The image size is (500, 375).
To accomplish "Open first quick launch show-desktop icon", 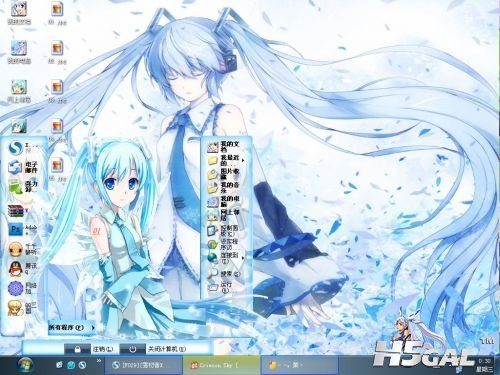I will [x=59, y=365].
